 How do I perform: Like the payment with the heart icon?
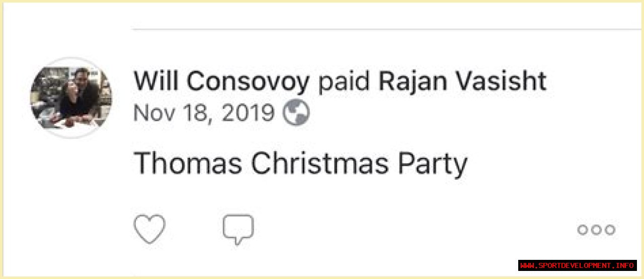click(x=149, y=229)
